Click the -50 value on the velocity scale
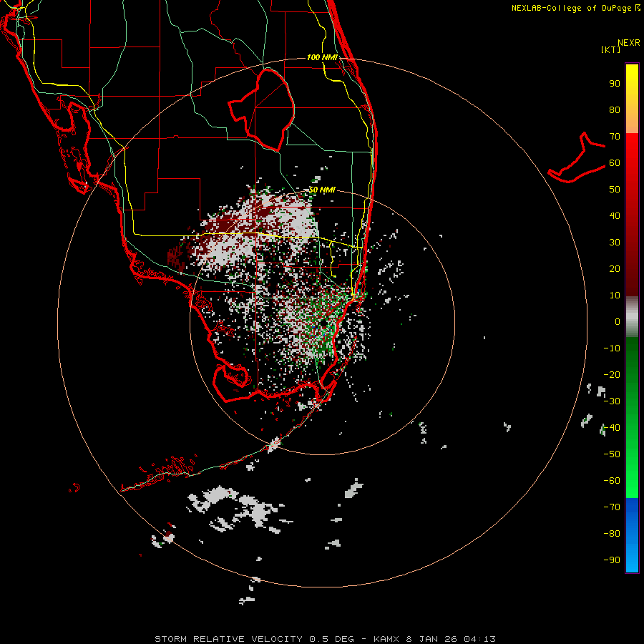 click(x=612, y=454)
